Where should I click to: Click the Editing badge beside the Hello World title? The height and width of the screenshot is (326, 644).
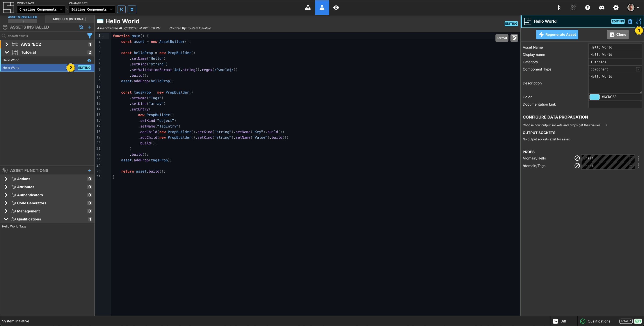[511, 23]
